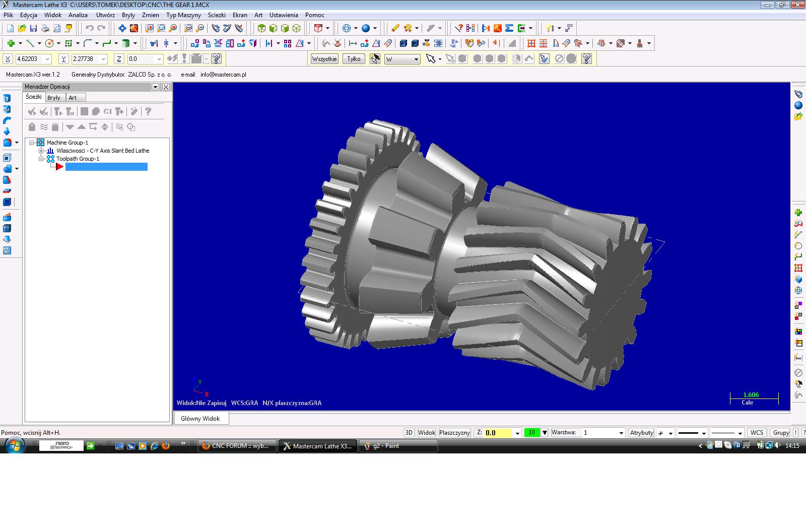The width and height of the screenshot is (806, 532).
Task: Click the green plus icon in right sidebar
Action: pos(798,213)
